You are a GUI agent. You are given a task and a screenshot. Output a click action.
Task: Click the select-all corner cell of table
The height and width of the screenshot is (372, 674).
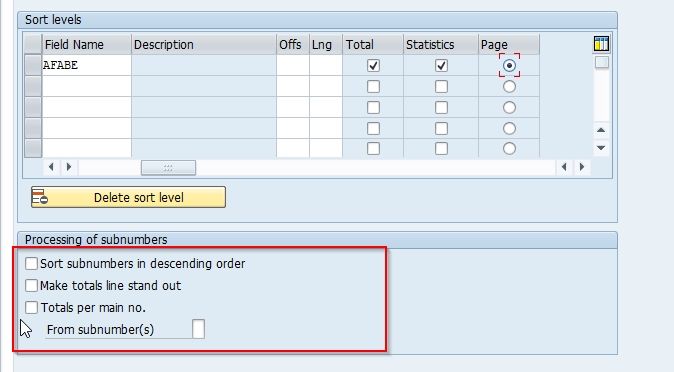pos(33,44)
